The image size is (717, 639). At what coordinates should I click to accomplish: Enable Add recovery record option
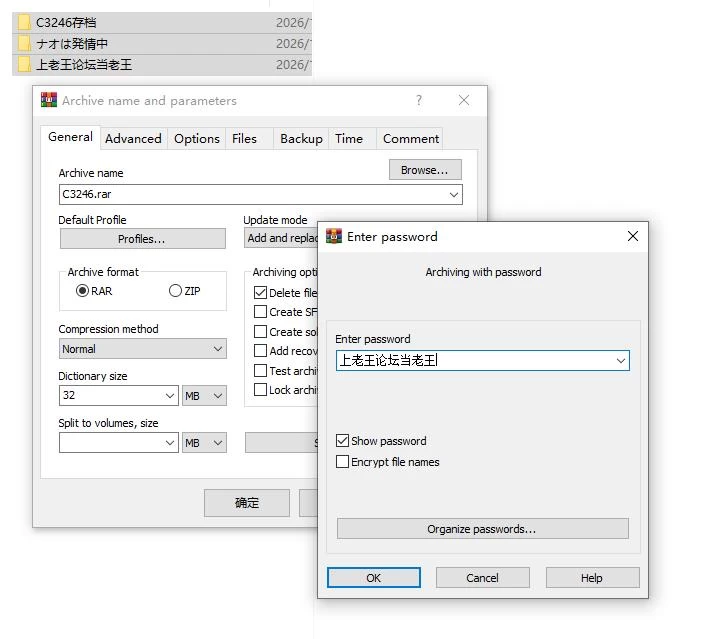(x=260, y=351)
